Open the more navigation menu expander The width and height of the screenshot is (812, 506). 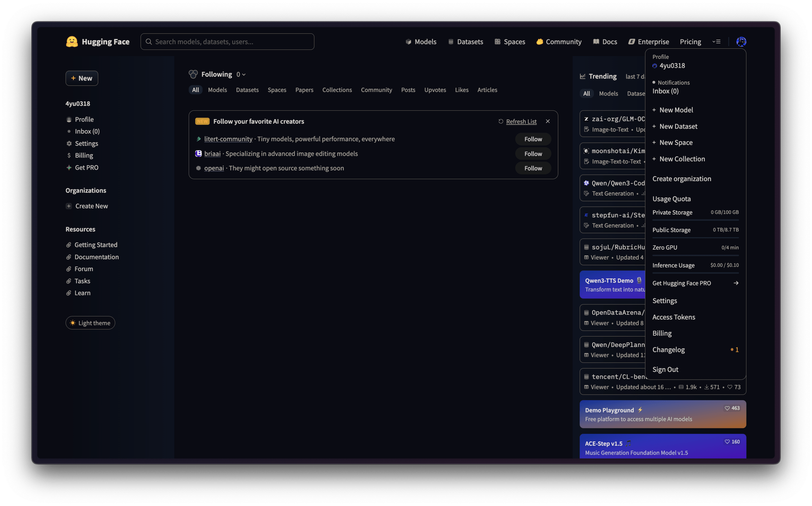pyautogui.click(x=716, y=42)
